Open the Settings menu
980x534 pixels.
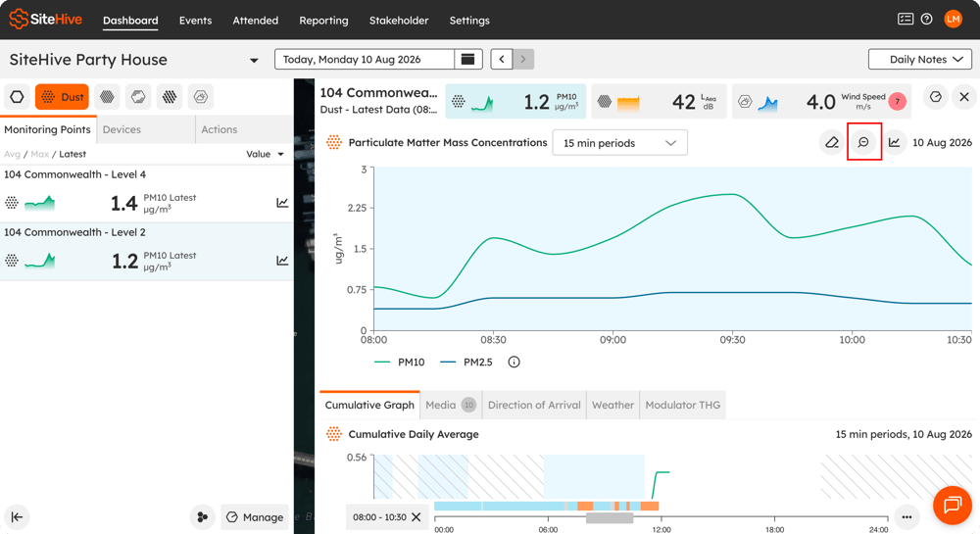click(469, 21)
